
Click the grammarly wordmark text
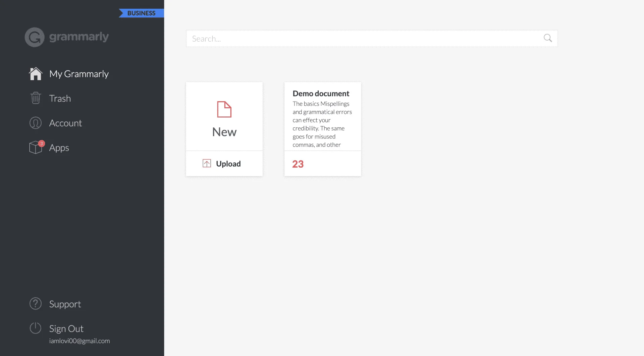pos(79,37)
